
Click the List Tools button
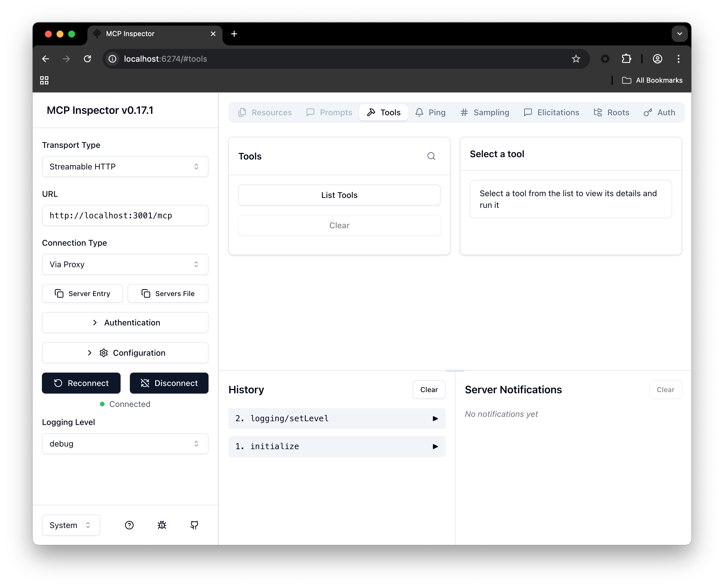click(339, 195)
